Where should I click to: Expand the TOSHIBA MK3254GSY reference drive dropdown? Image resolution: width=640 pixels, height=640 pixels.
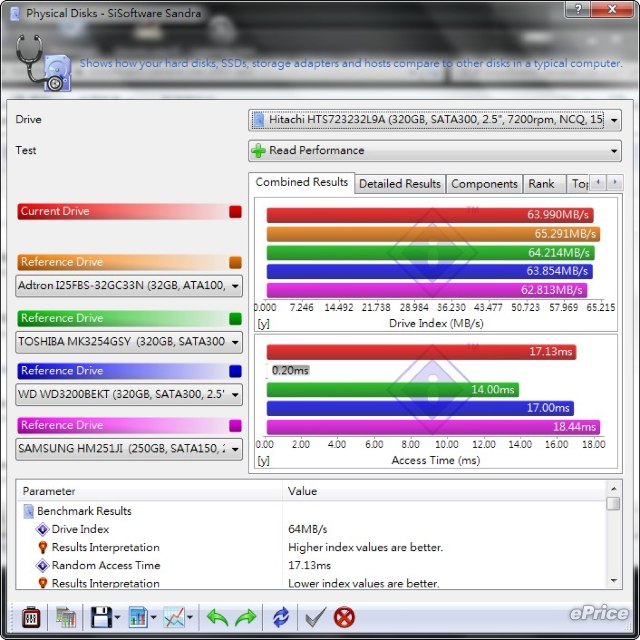click(234, 342)
